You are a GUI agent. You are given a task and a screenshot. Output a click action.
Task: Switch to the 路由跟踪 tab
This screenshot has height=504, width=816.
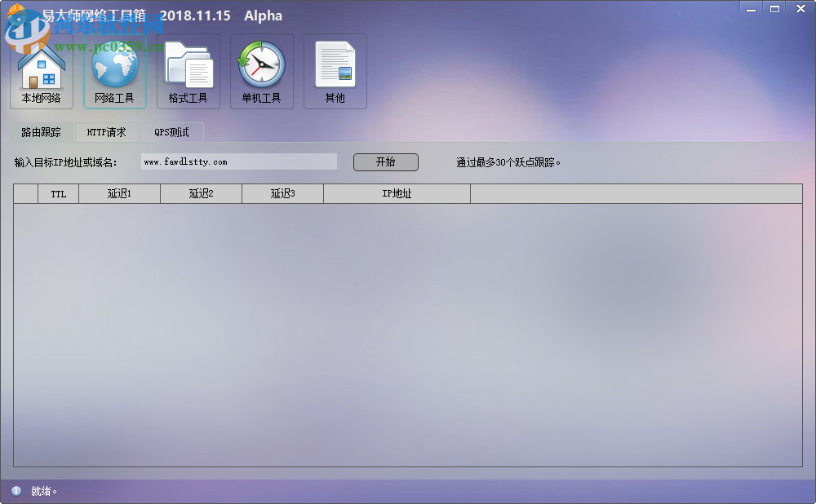[41, 131]
